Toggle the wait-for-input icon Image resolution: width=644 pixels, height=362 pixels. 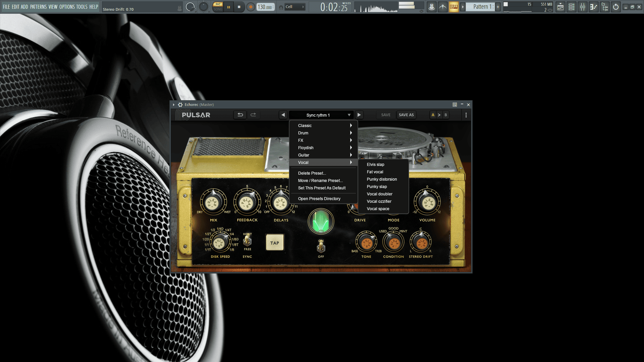(443, 7)
